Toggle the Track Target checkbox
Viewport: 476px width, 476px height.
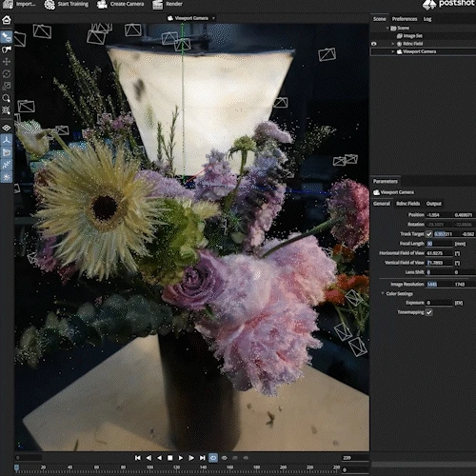coord(429,234)
